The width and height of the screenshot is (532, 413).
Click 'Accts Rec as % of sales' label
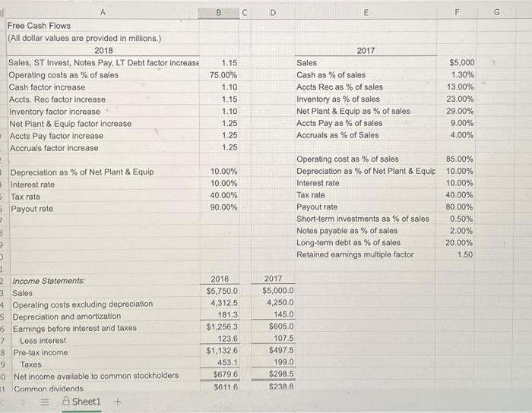pos(339,87)
